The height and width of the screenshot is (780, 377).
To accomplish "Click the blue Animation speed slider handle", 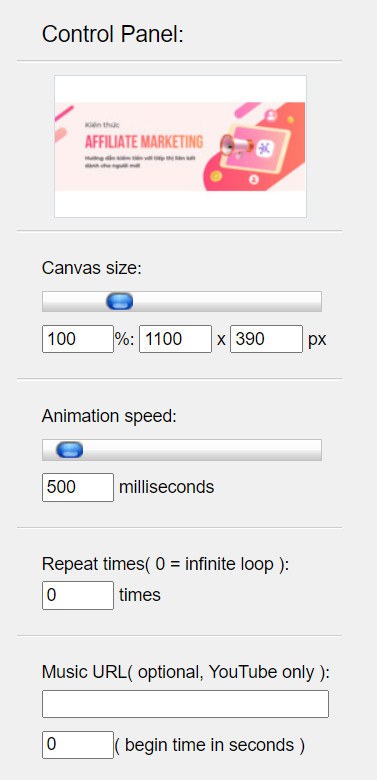I will 70,450.
